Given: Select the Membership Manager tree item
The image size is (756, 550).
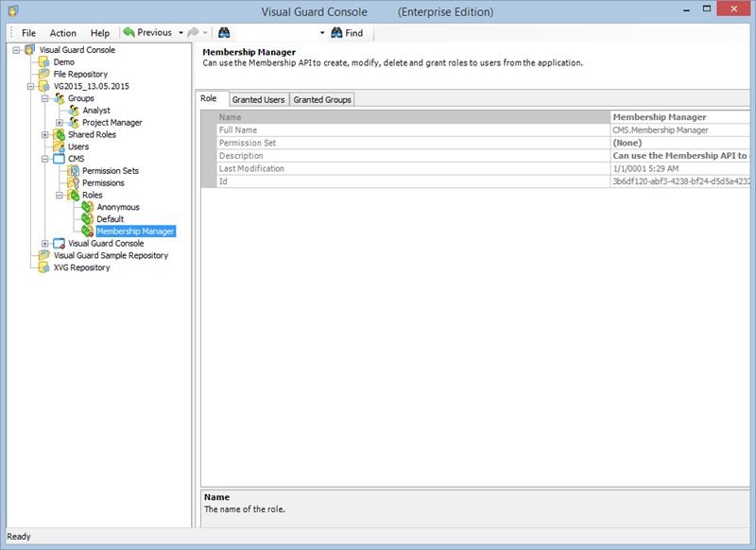Looking at the screenshot, I should [135, 231].
